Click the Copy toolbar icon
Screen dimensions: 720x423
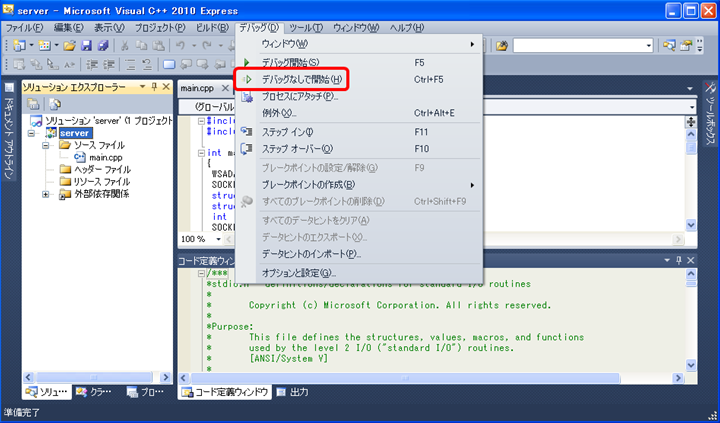(141, 45)
